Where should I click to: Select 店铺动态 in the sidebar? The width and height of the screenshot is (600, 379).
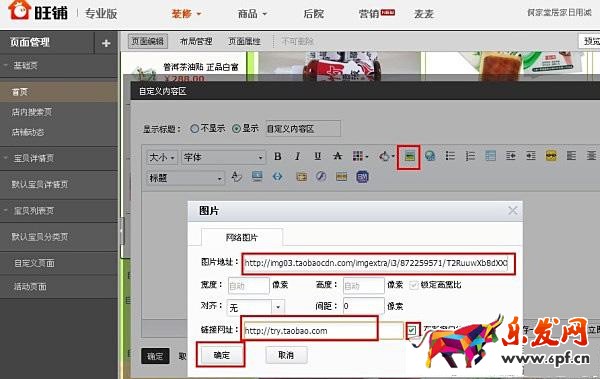[x=28, y=132]
